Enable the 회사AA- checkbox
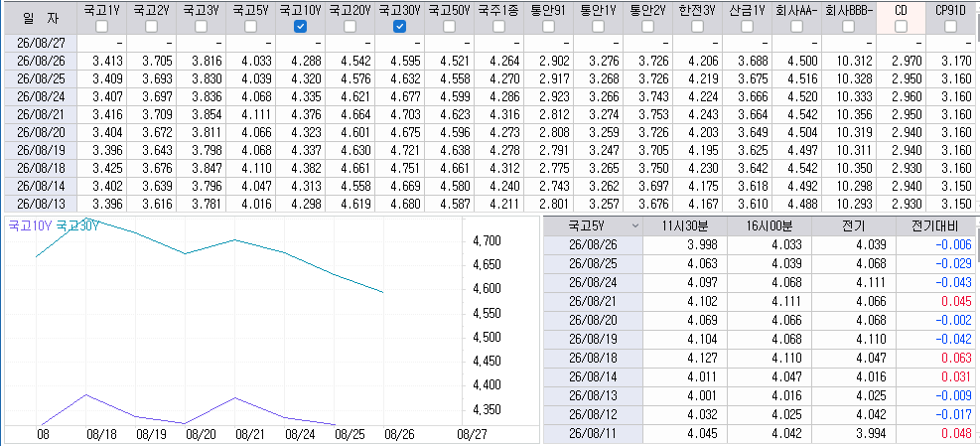Screen dimensions: 980x446 [x=797, y=26]
